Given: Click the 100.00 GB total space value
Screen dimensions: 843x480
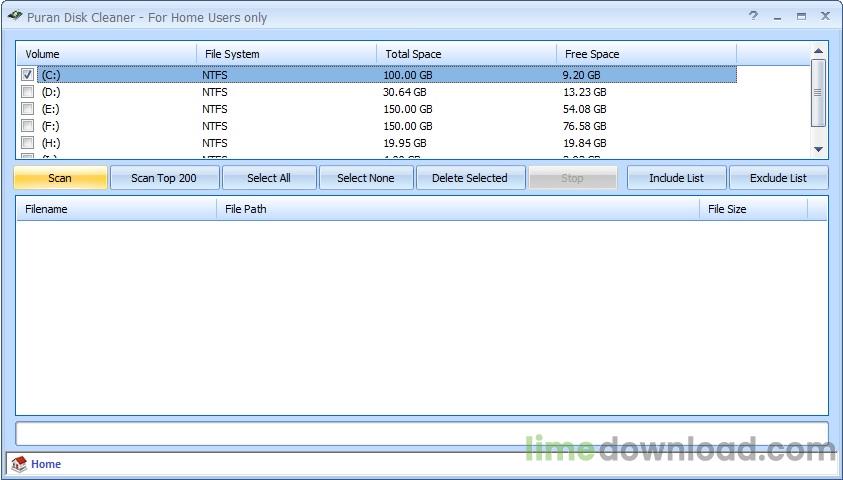Looking at the screenshot, I should point(408,75).
